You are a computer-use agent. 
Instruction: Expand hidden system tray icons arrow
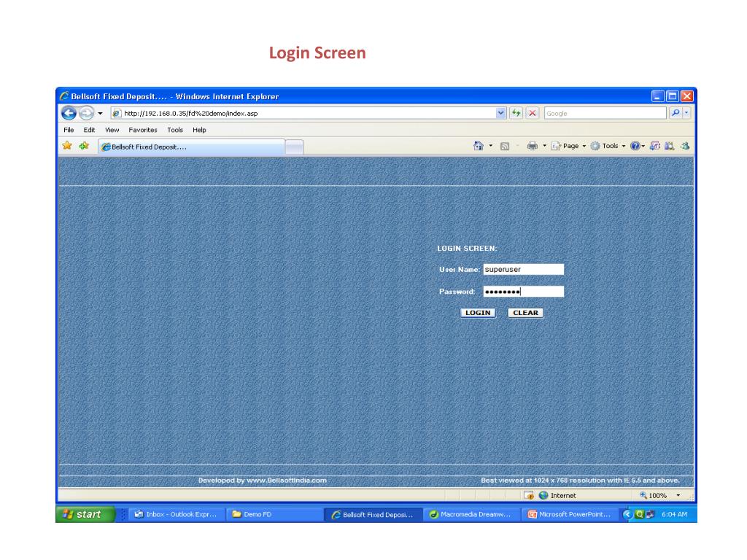coord(627,514)
